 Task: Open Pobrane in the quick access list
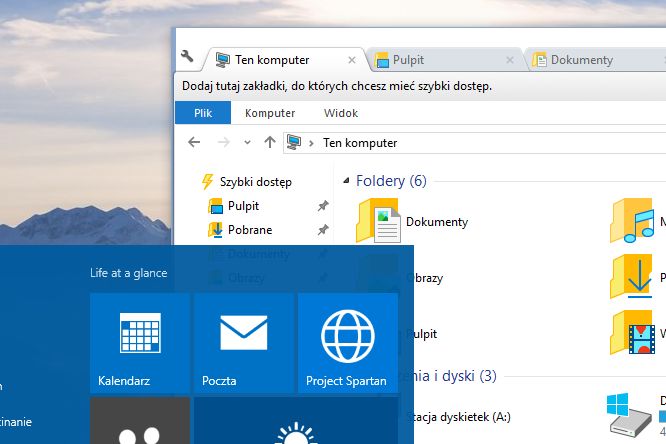(x=250, y=229)
